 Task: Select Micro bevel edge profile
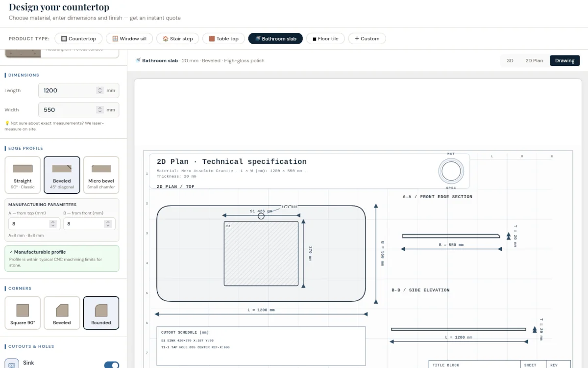pos(101,175)
